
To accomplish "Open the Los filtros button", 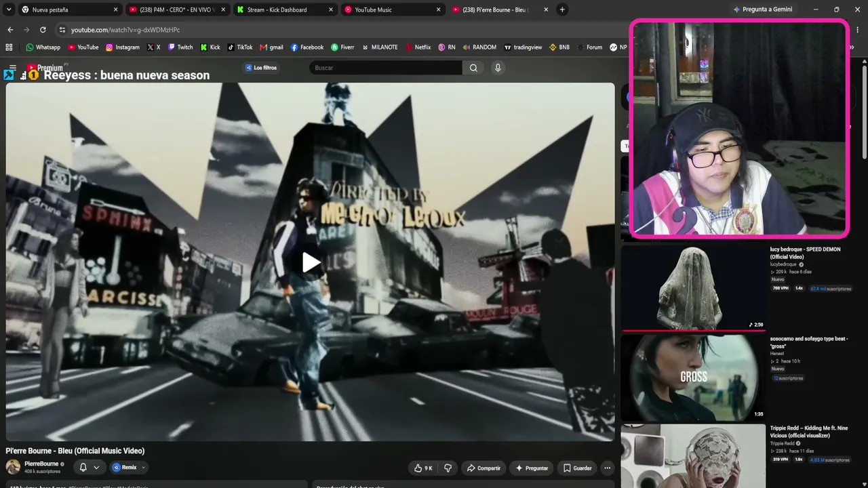I will tap(261, 68).
